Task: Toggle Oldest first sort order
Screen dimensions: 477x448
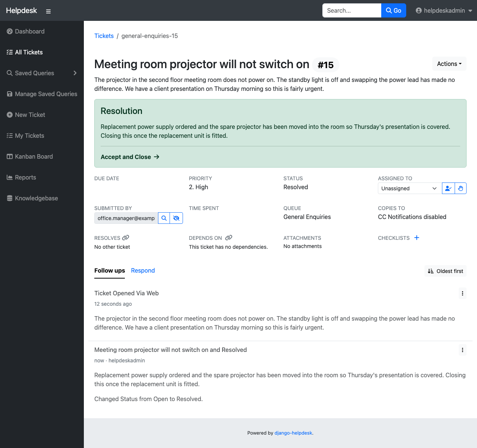Action: click(445, 271)
